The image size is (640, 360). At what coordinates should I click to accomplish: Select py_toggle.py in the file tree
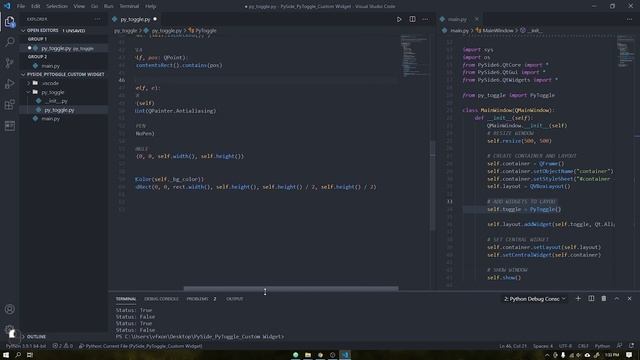pos(59,110)
